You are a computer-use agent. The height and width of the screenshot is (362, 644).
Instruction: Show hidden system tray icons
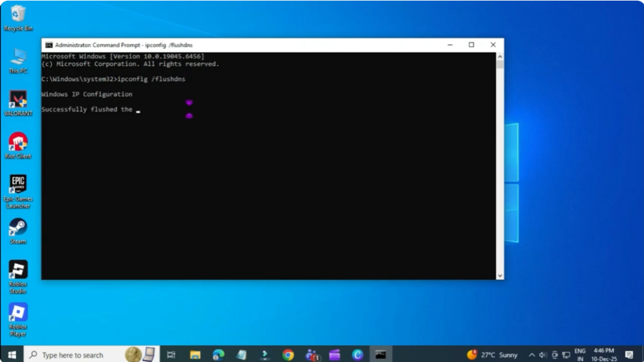click(x=532, y=354)
